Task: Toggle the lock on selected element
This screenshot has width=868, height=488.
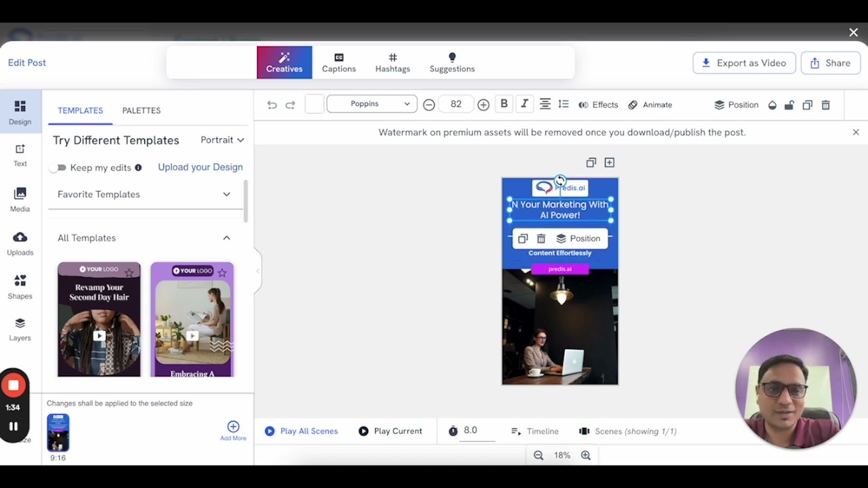Action: pos(789,105)
